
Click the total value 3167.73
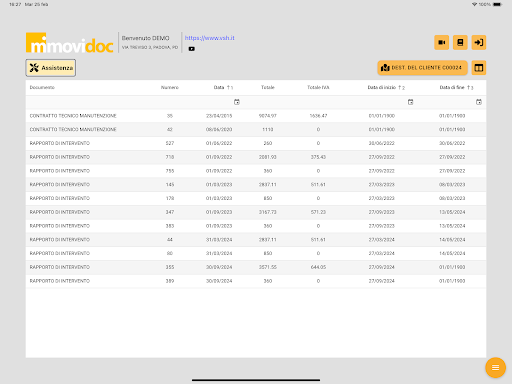point(268,212)
